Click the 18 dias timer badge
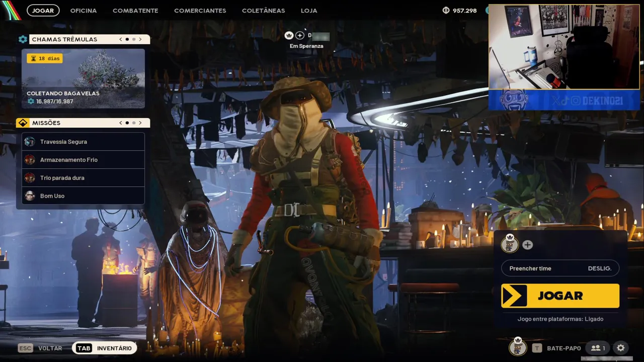This screenshot has width=644, height=362. [x=45, y=58]
